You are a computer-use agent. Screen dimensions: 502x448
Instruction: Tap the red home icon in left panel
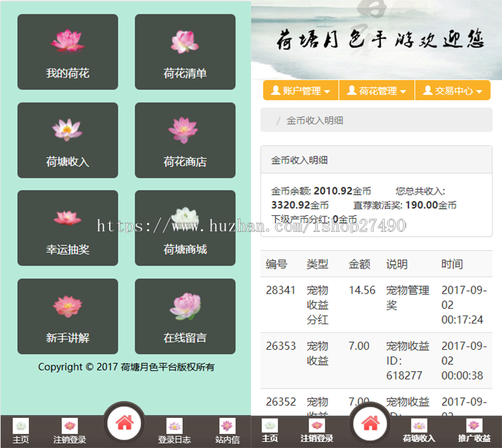[124, 423]
